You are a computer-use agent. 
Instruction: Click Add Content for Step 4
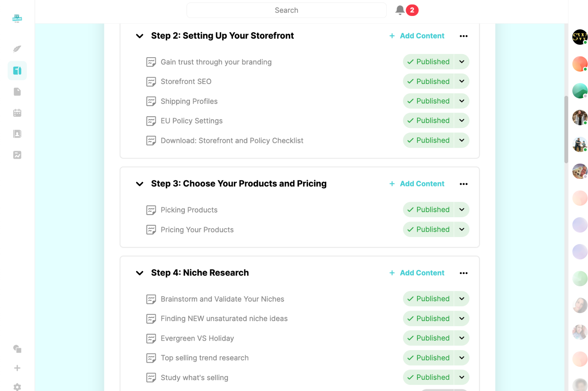pyautogui.click(x=417, y=273)
